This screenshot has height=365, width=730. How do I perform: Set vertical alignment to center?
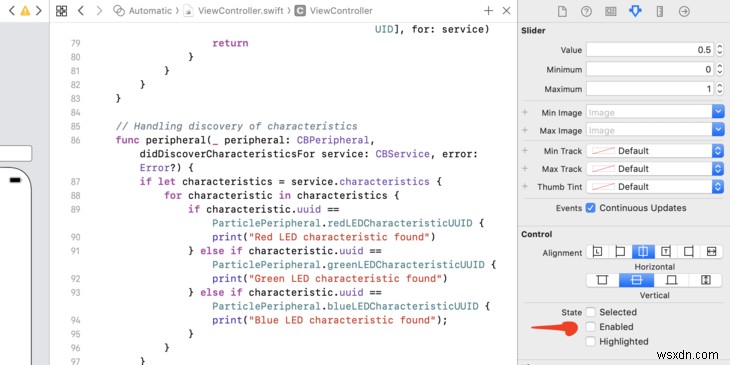pos(636,280)
